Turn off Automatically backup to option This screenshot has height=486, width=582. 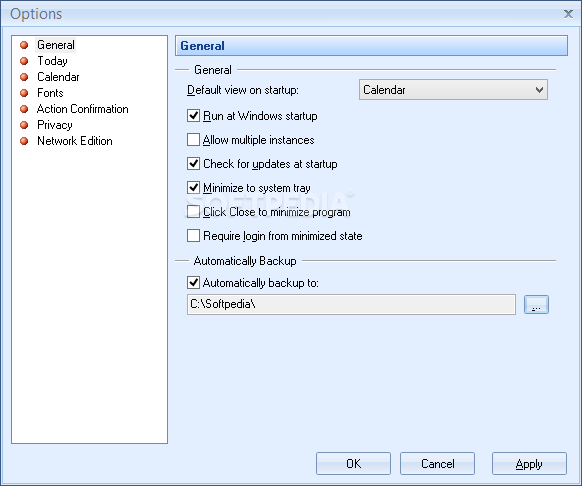[x=193, y=283]
